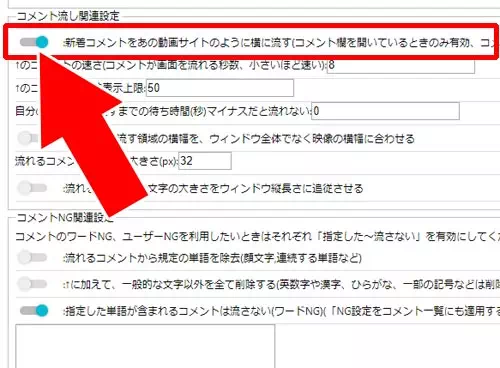Edit own-comment wait time field showing 0
The width and height of the screenshot is (500, 368).
click(x=386, y=111)
